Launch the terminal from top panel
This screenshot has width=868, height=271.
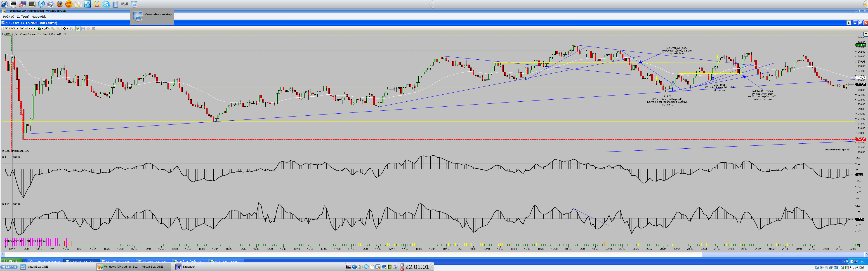click(x=14, y=4)
